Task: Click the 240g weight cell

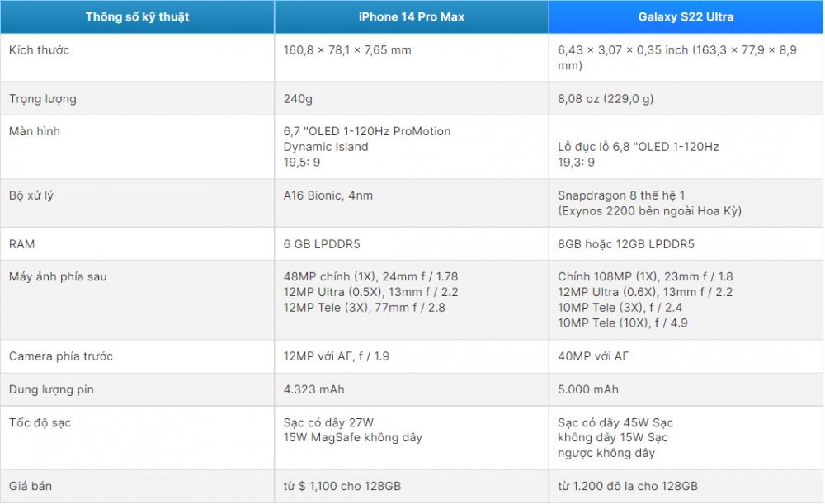Action: pyautogui.click(x=298, y=99)
